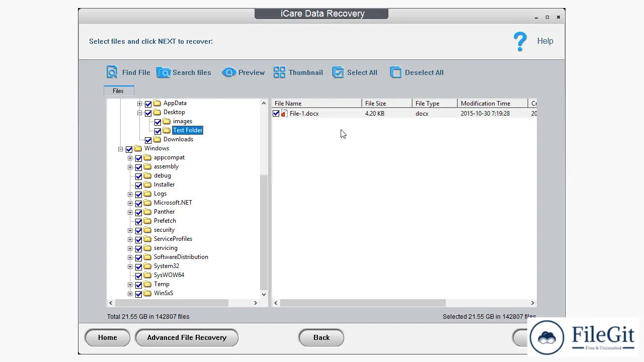Viewport: 644px width, 362px height.
Task: Collapse the Windows tree node
Action: coord(121,149)
